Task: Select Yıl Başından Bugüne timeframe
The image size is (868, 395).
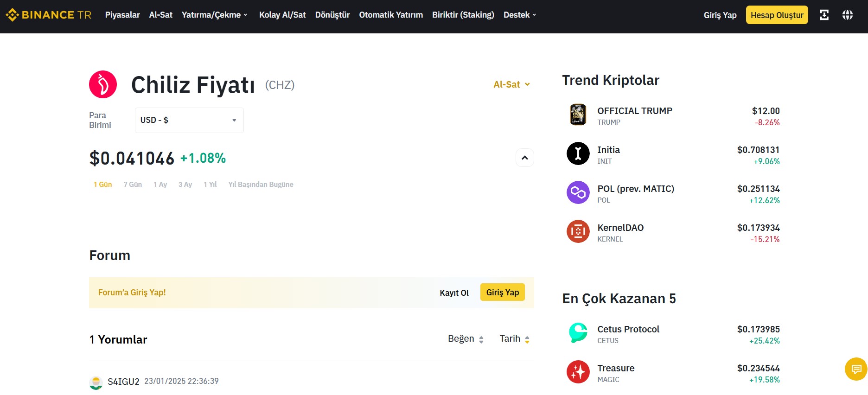Action: coord(261,185)
